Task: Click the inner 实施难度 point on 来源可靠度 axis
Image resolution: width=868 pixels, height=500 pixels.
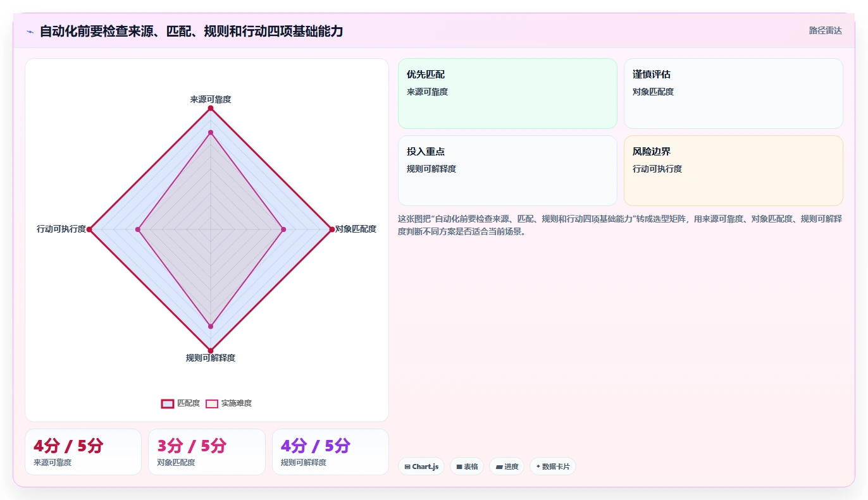Action: [x=211, y=132]
